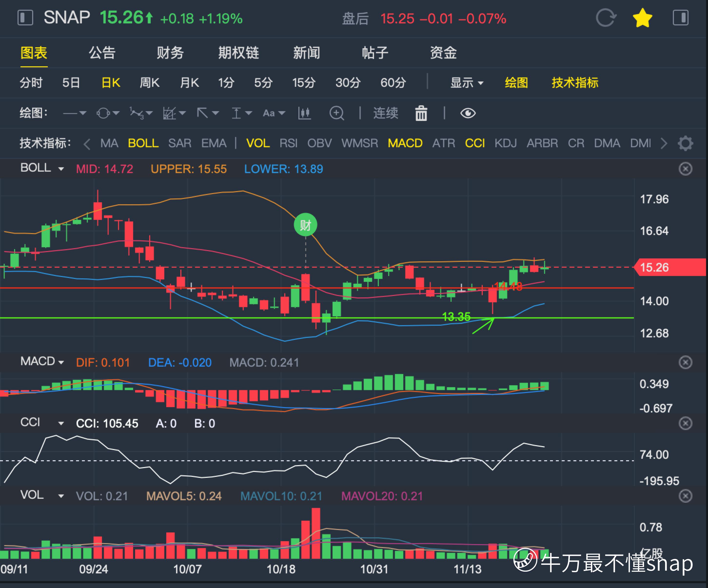
Task: Select 周K weekly candlestick view
Action: 150,83
